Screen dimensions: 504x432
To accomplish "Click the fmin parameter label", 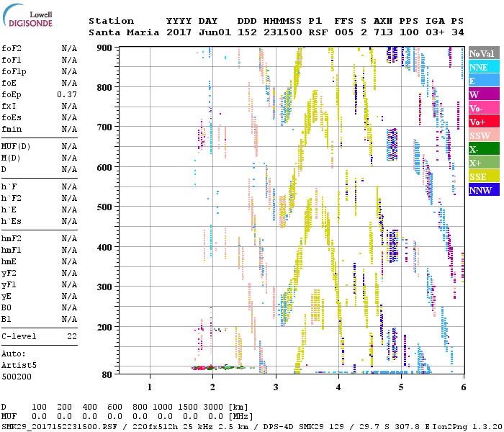I will (12, 129).
